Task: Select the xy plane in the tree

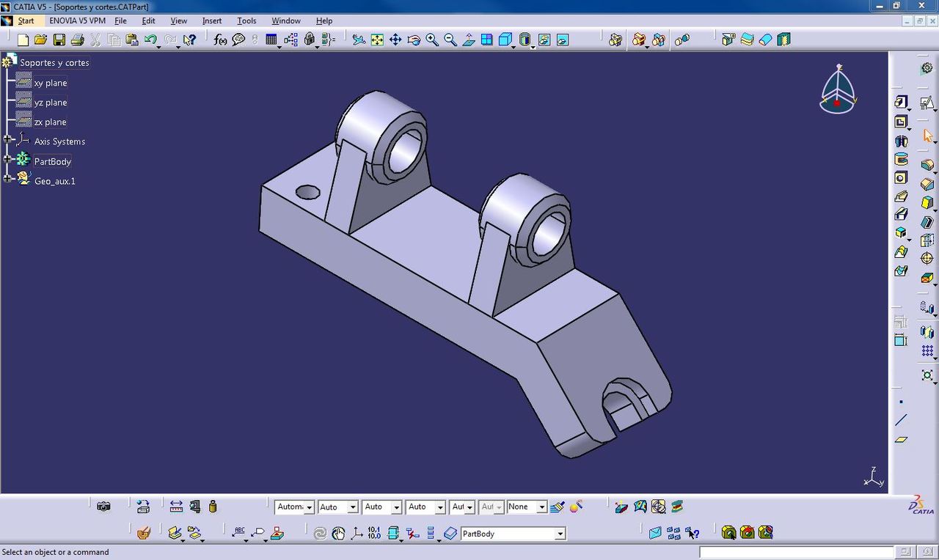Action: coord(51,83)
